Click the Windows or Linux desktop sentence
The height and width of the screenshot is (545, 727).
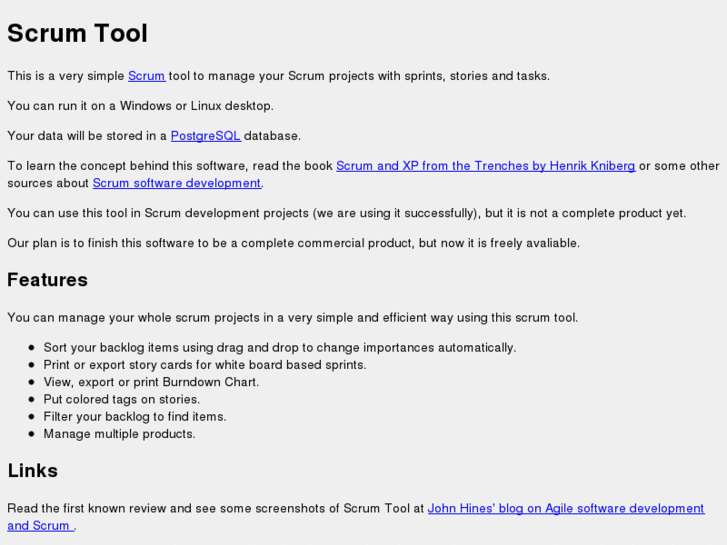coord(140,106)
